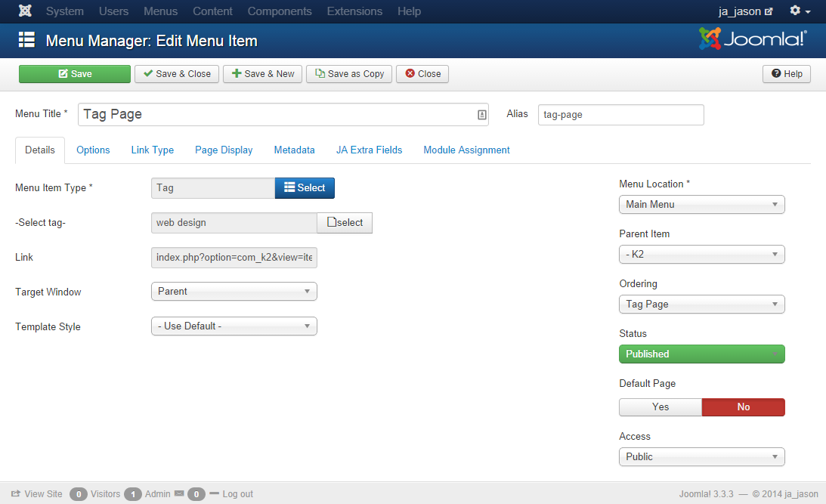Open the Extensions menu
The width and height of the screenshot is (826, 504).
(354, 11)
